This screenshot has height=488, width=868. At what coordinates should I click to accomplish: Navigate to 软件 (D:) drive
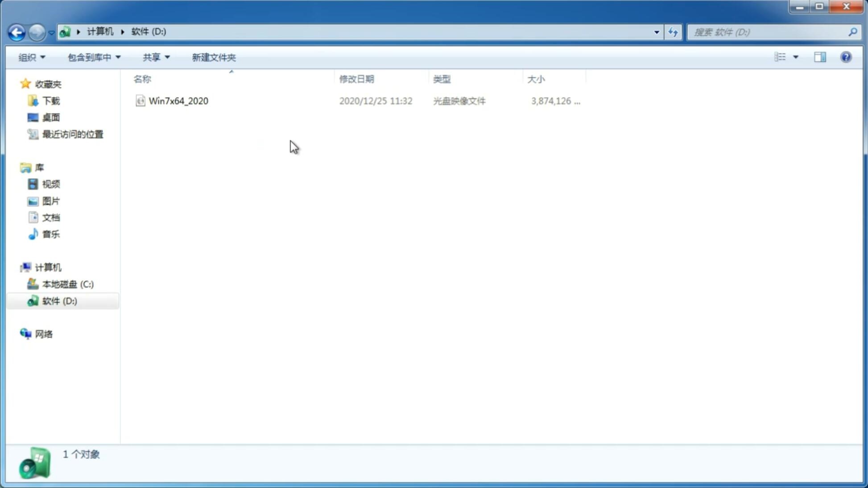pos(58,300)
